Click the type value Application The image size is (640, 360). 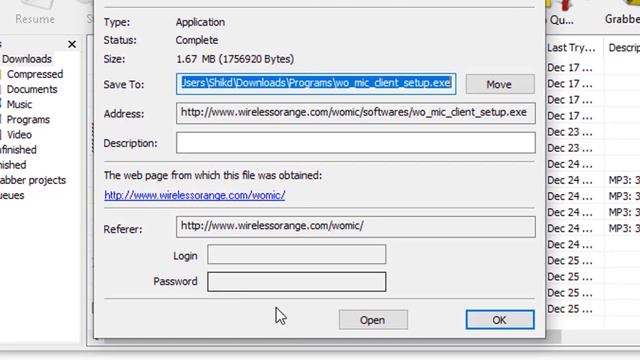click(200, 22)
